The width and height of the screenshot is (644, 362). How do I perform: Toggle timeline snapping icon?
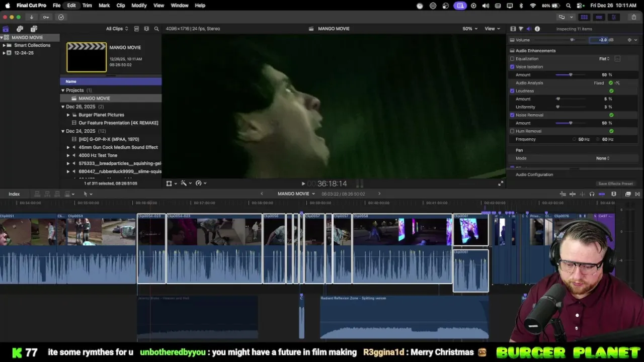click(x=602, y=194)
